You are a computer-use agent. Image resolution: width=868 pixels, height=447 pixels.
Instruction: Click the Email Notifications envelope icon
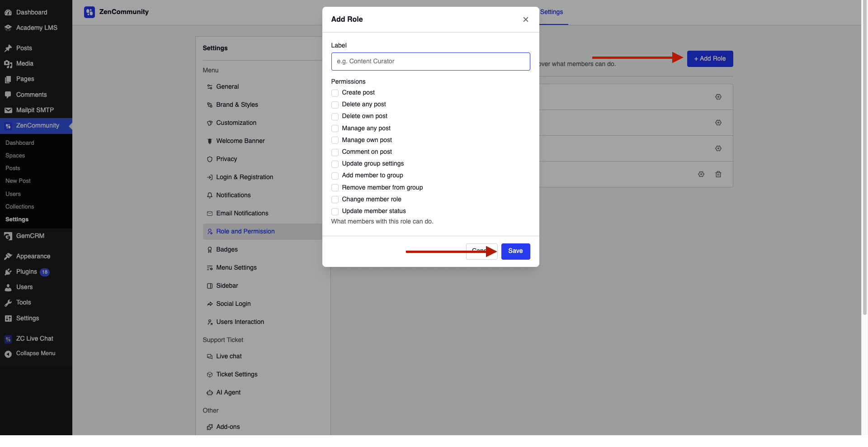point(210,214)
